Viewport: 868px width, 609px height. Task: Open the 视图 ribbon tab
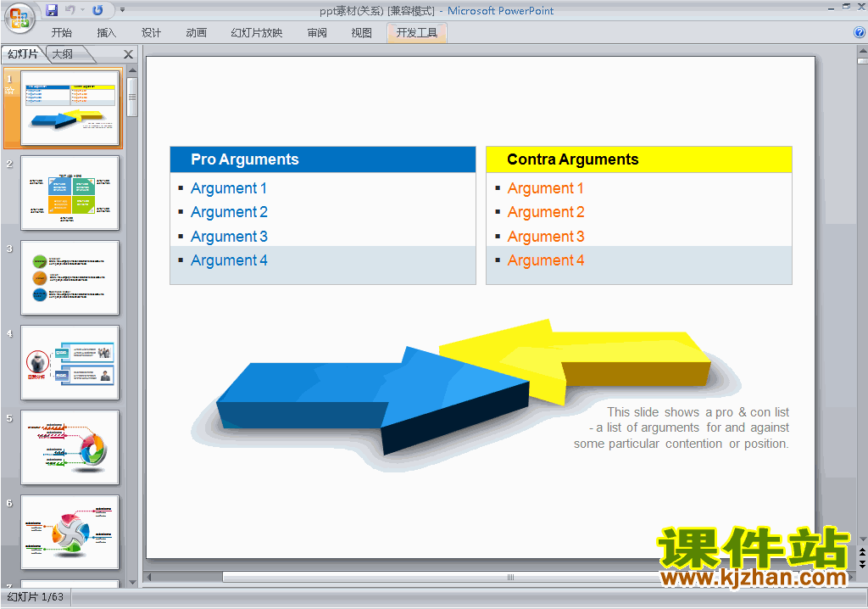(361, 33)
